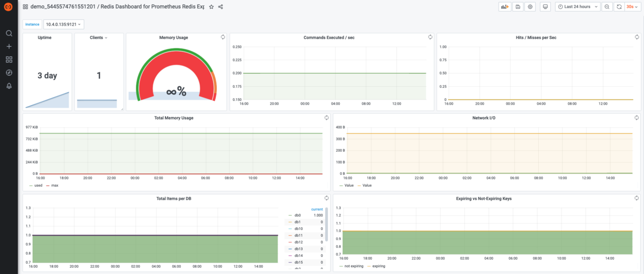Image resolution: width=644 pixels, height=274 pixels.
Task: Click refresh icon on Expiring vs Not-Expiring Keys panel
Action: point(636,198)
